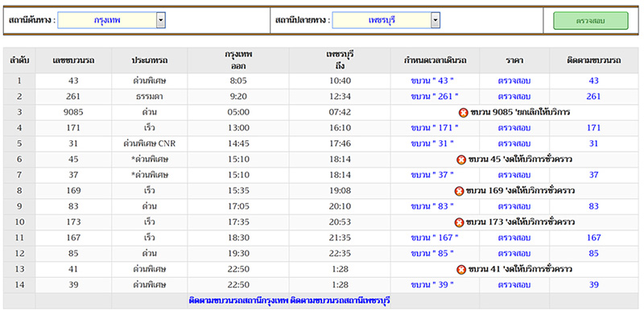Select departure time 17:05 cell
644x315 pixels.
[238, 206]
